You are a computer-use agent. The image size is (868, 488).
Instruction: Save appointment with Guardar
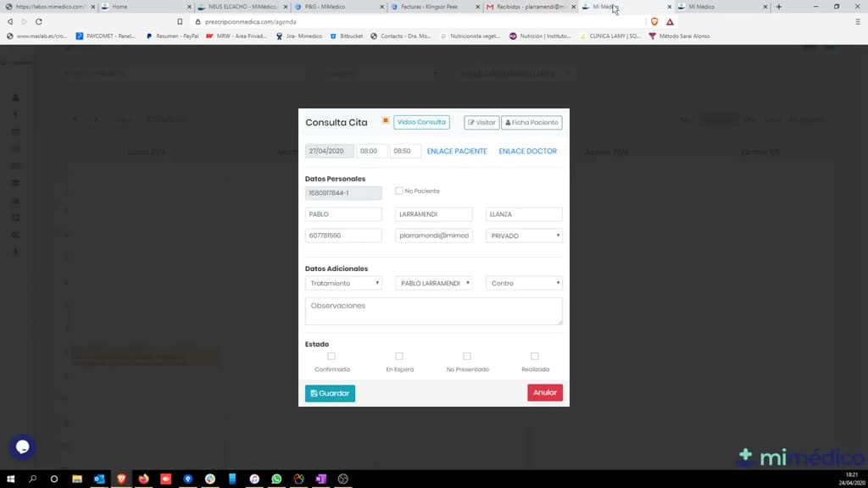point(330,393)
